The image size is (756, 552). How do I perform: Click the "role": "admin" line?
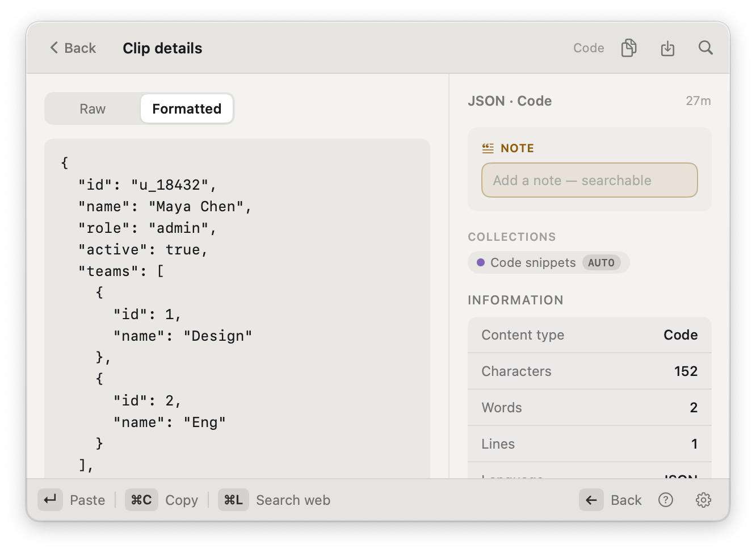pos(148,228)
